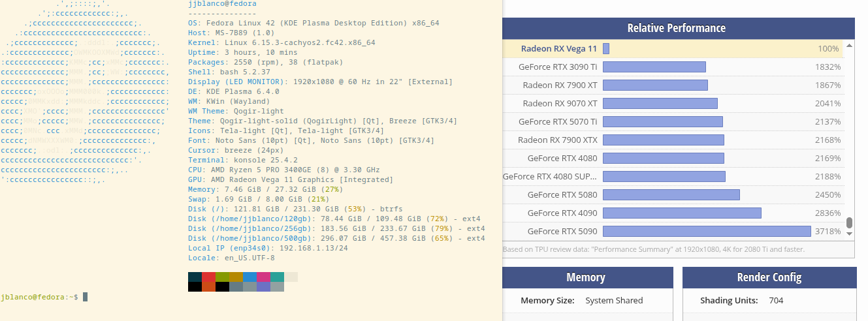Image resolution: width=868 pixels, height=321 pixels.
Task: Click the 2041% value
Action: tap(828, 103)
